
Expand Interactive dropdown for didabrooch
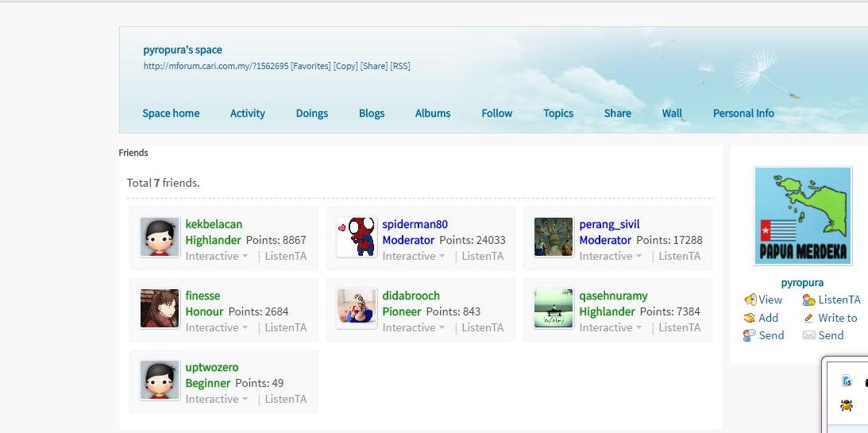coord(414,327)
